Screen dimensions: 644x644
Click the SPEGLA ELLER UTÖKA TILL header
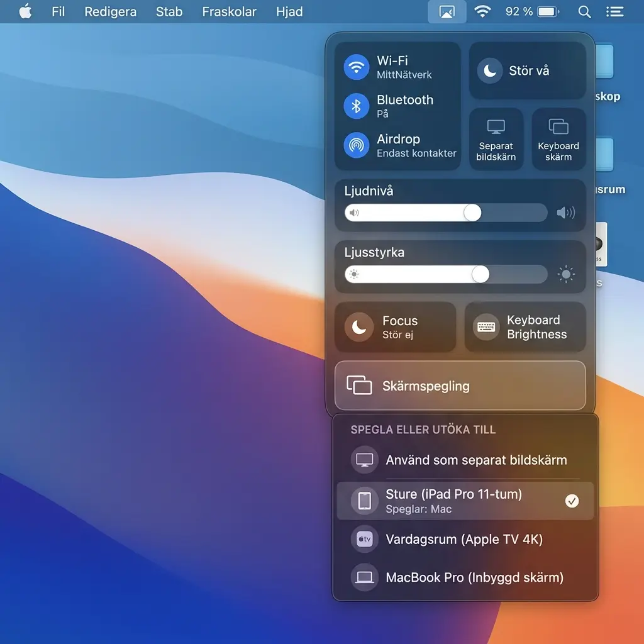click(423, 430)
